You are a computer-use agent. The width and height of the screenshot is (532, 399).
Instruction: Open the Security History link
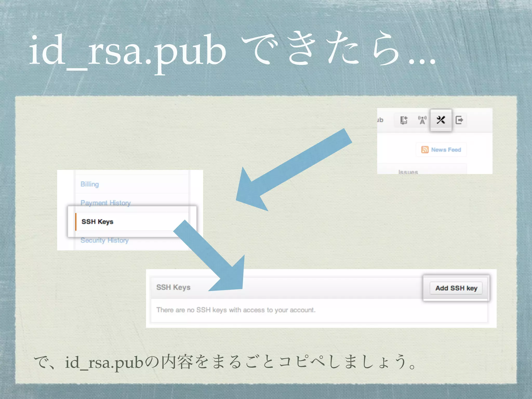click(104, 240)
